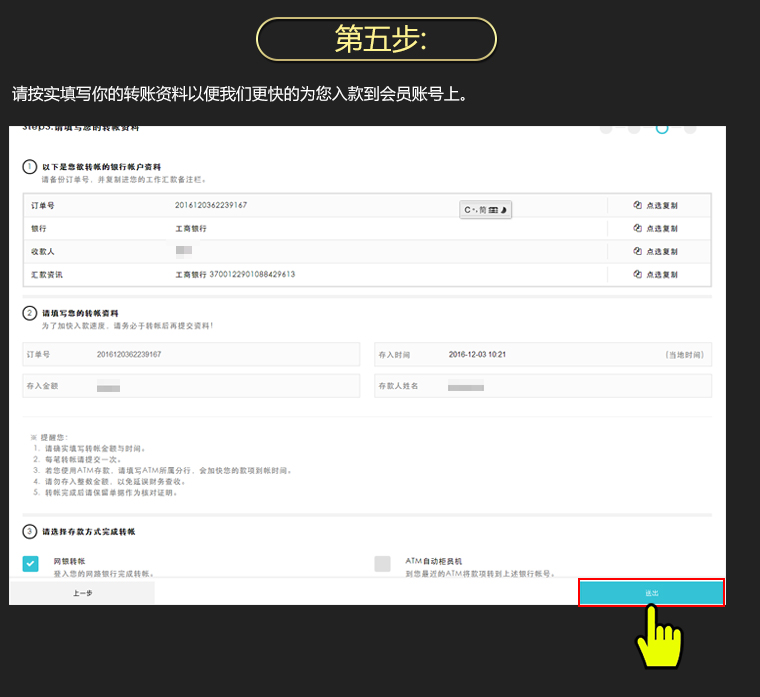Click the IME input method toolbar
Screen dimensions: 760x697
point(485,210)
